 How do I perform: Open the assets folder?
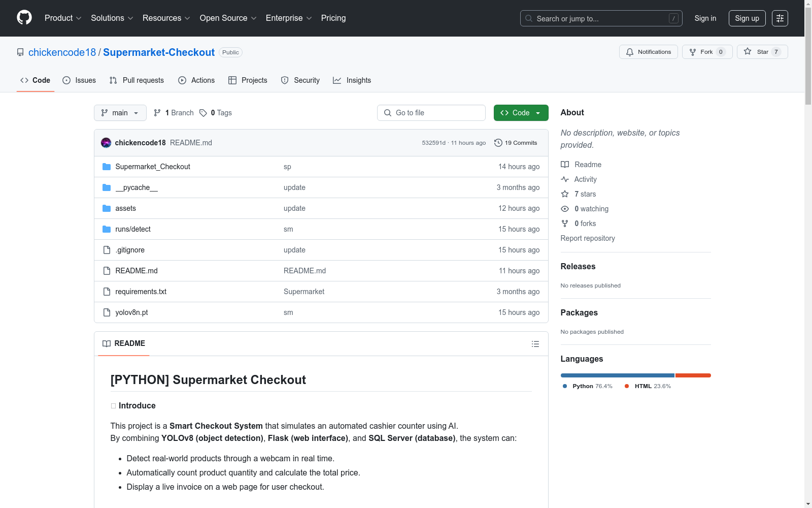tap(125, 208)
